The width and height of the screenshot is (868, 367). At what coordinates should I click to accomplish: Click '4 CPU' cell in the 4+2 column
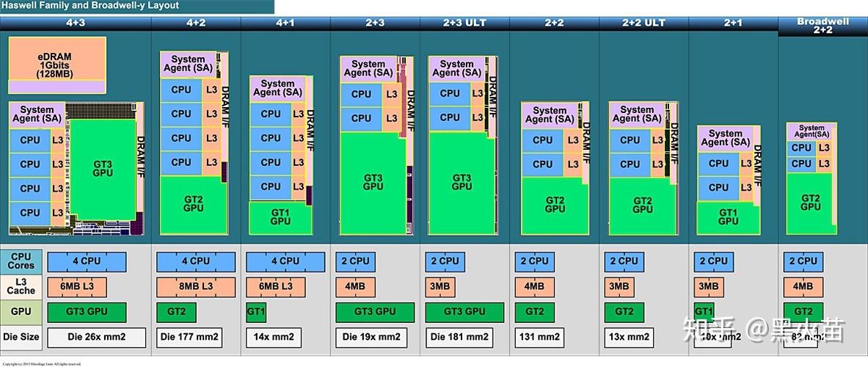tap(196, 261)
